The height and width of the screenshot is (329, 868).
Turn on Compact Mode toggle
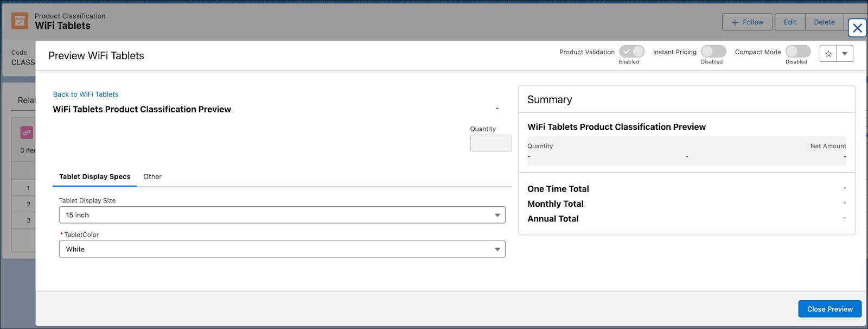pos(798,52)
